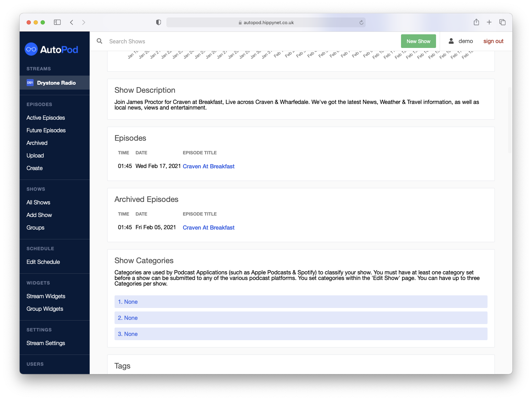532x400 pixels.
Task: Click the Drystone Radio DSR stream icon
Action: coord(30,83)
